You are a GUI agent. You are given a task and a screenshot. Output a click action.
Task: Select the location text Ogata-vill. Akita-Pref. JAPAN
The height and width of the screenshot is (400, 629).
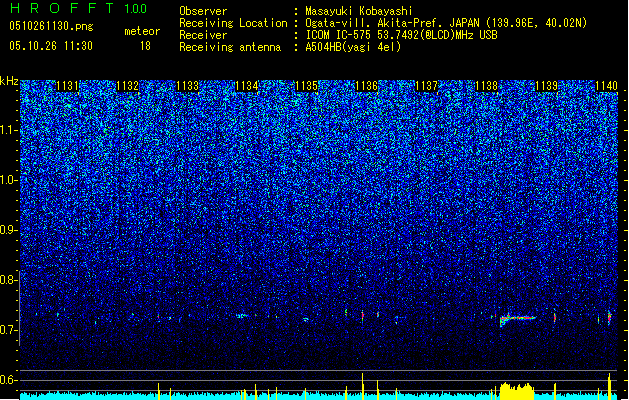pyautogui.click(x=393, y=23)
